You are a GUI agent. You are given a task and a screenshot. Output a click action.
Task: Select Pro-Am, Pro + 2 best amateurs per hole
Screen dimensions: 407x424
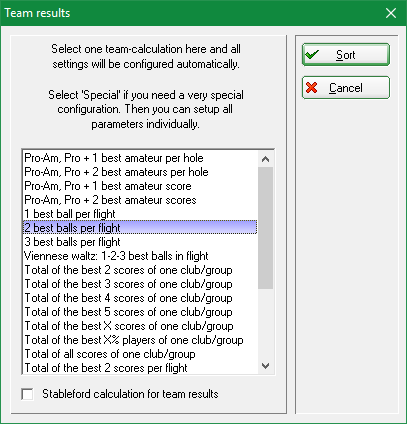[140, 172]
